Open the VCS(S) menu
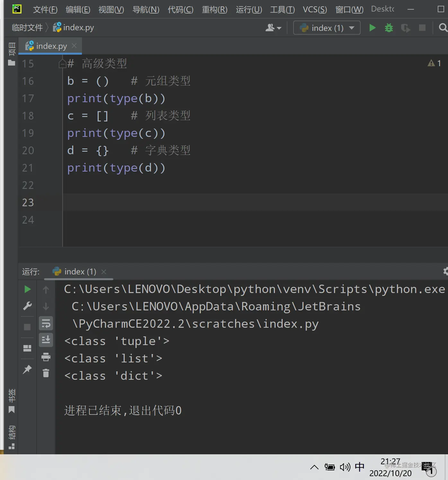This screenshot has width=448, height=480. (315, 10)
